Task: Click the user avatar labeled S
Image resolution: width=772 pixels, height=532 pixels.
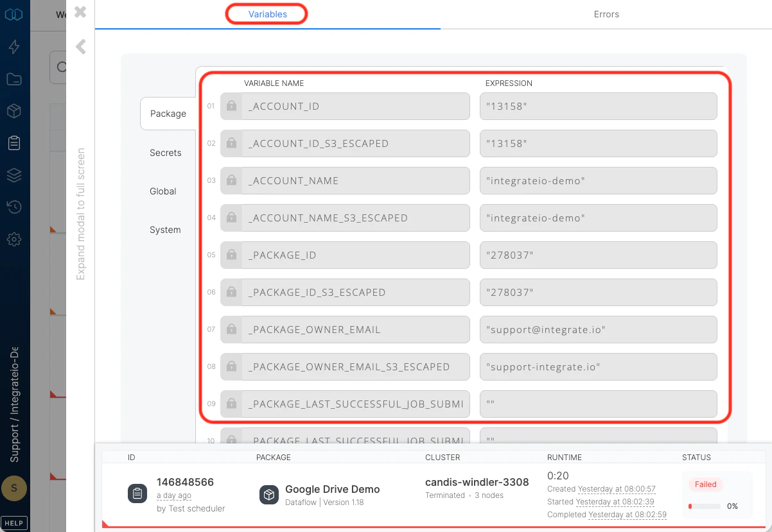Action: [x=14, y=488]
